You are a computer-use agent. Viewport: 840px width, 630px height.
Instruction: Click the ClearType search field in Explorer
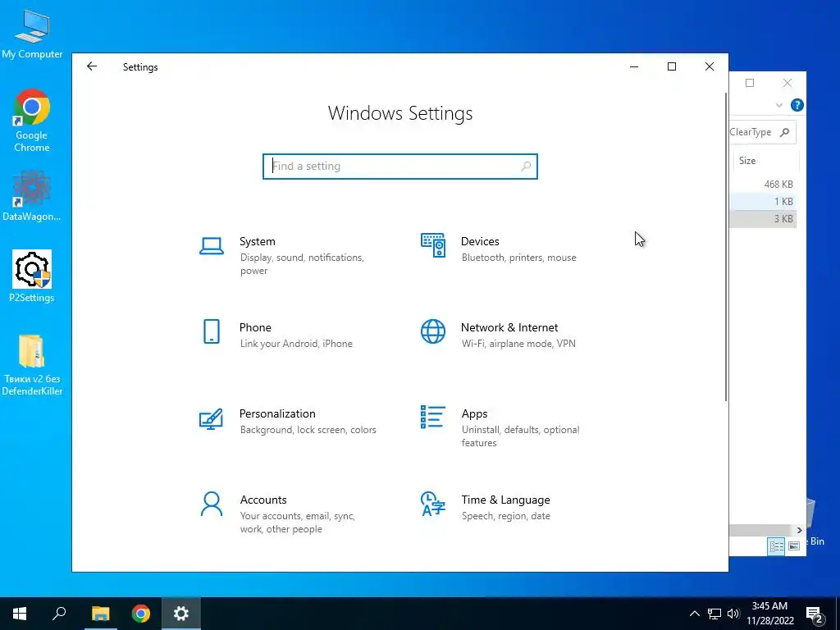click(762, 132)
